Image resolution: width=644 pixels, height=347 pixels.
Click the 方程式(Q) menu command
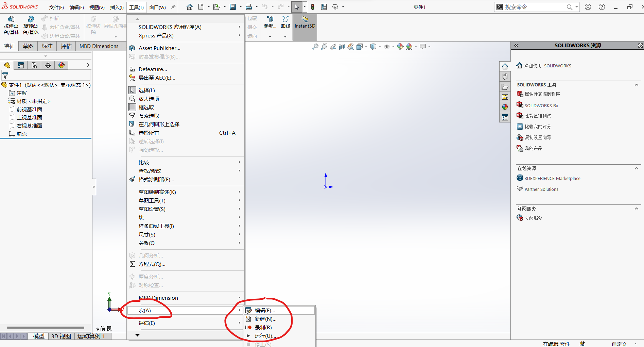tap(152, 264)
